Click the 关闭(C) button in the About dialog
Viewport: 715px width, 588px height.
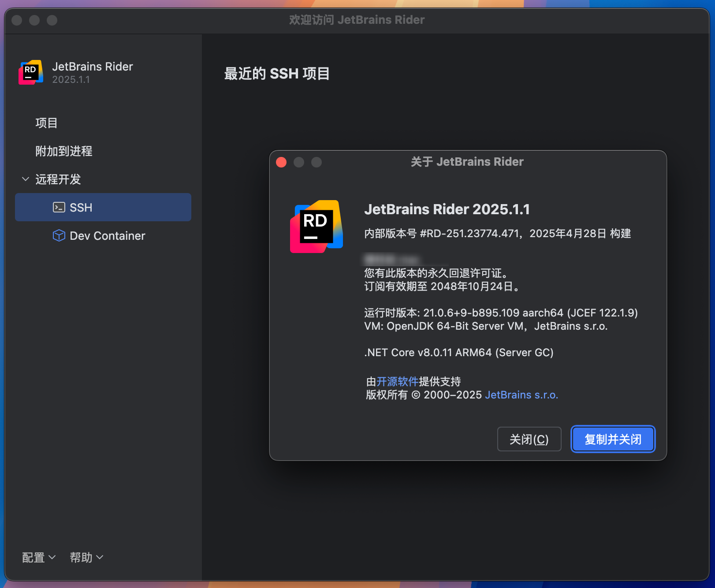tap(529, 439)
